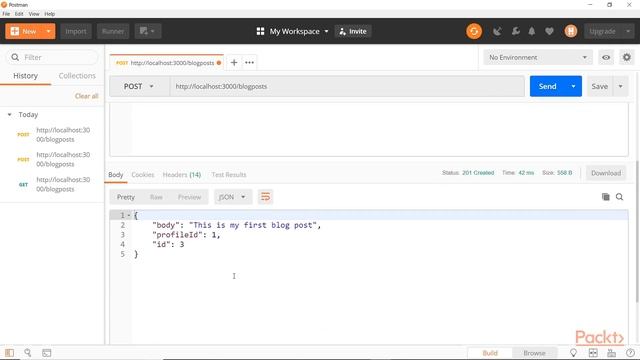
Task: Click the find magnifier in status bar
Action: click(x=28, y=353)
